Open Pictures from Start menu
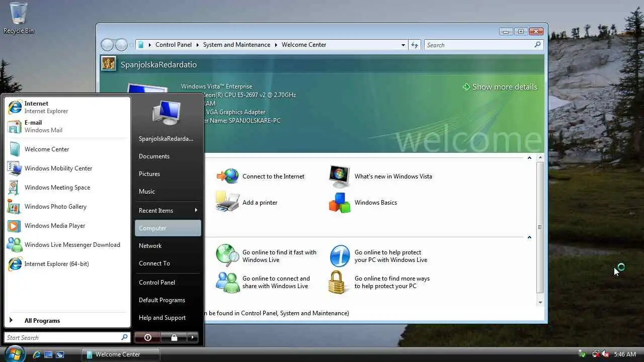This screenshot has width=644, height=362. point(168,173)
